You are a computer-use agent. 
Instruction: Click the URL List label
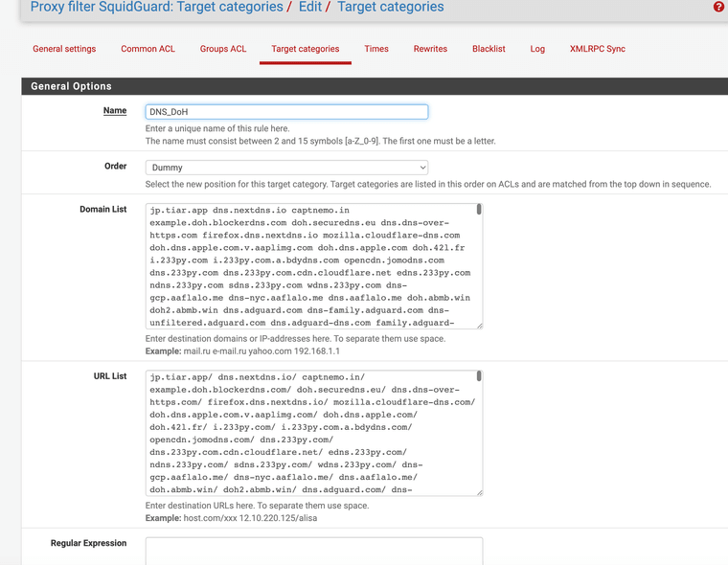coord(110,376)
